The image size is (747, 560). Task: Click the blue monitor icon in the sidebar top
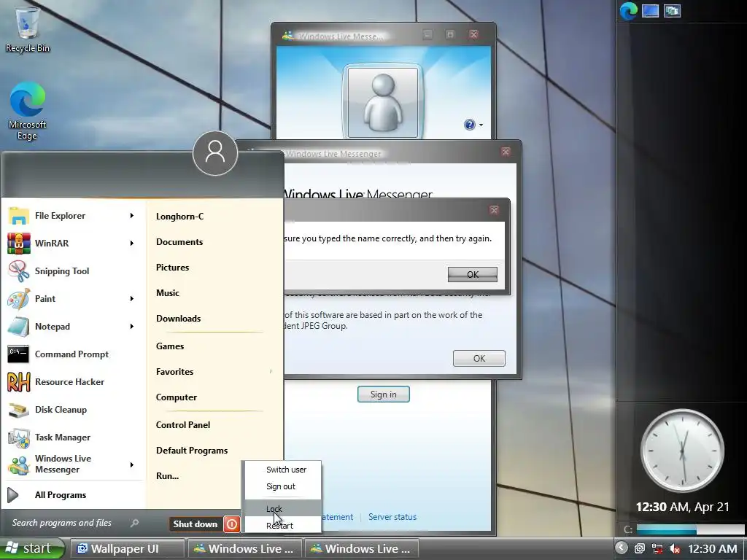[650, 10]
